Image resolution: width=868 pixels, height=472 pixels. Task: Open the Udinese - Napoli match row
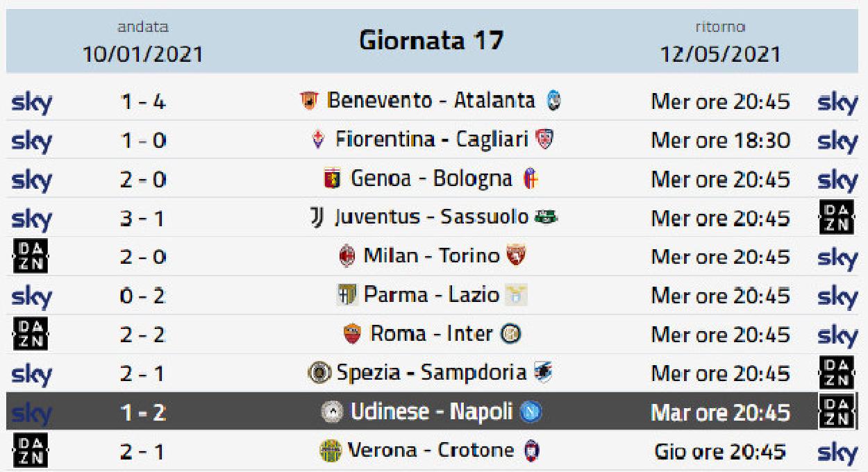coord(434,412)
